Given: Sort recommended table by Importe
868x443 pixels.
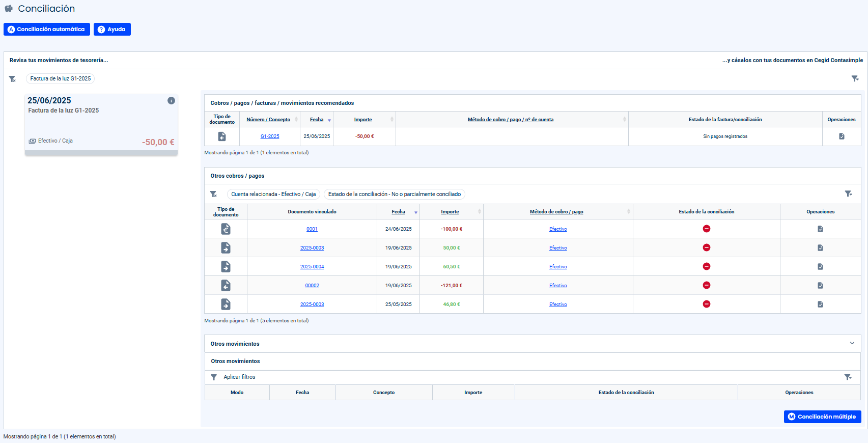Looking at the screenshot, I should 363,120.
